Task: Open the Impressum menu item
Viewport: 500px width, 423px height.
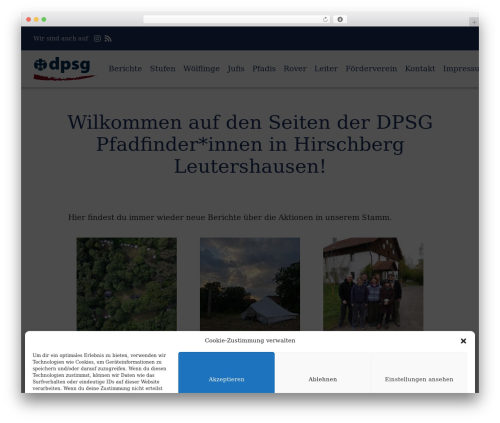Action: (461, 69)
